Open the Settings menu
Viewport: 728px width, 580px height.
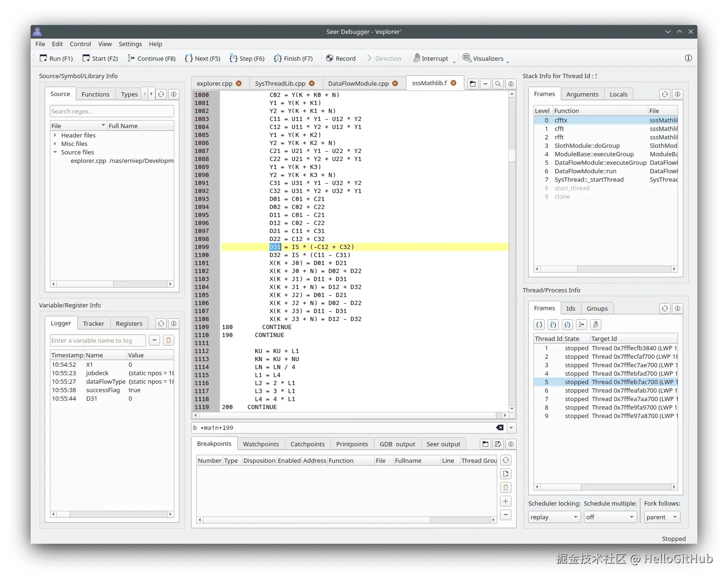pyautogui.click(x=130, y=44)
